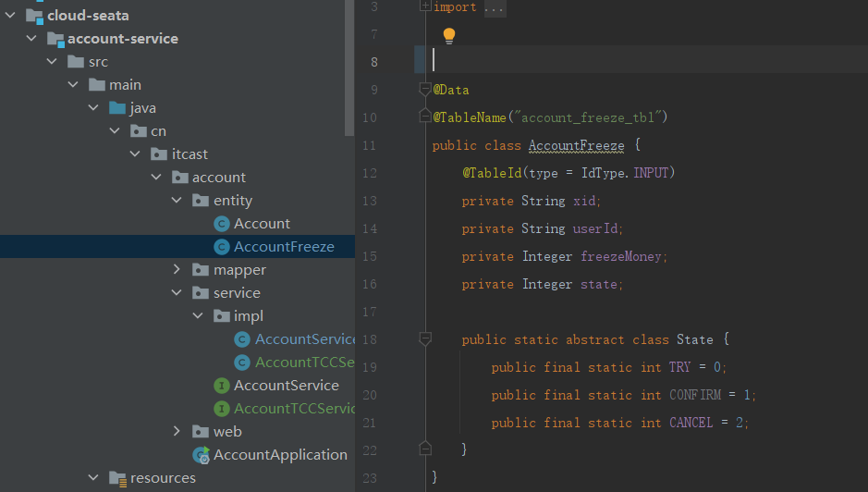Screen dimensions: 868x492
Task: Click the TRY constant in the code
Action: point(679,367)
